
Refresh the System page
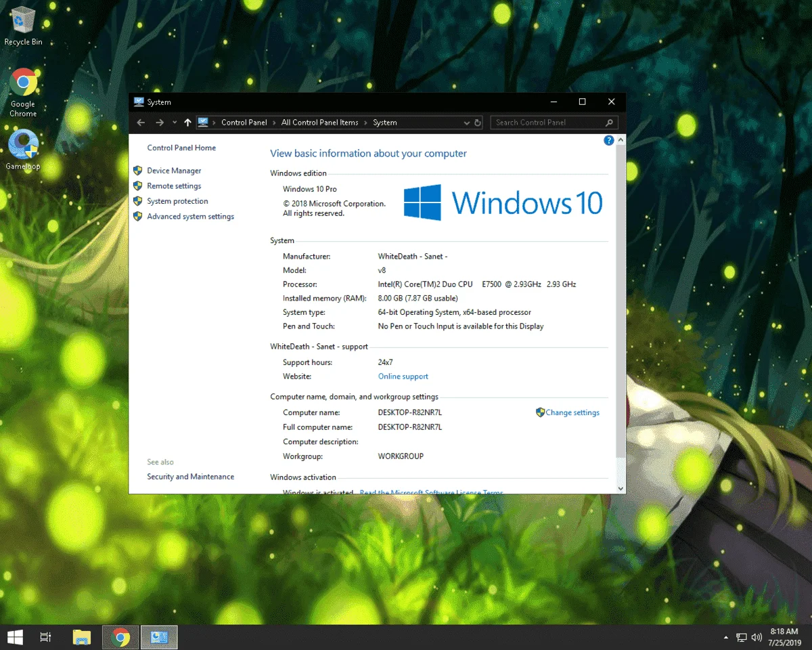point(478,123)
